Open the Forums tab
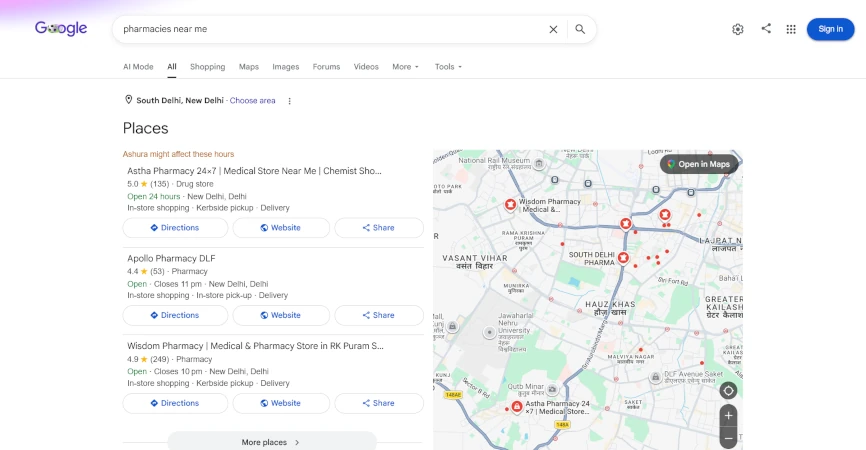The width and height of the screenshot is (866, 450). [326, 67]
